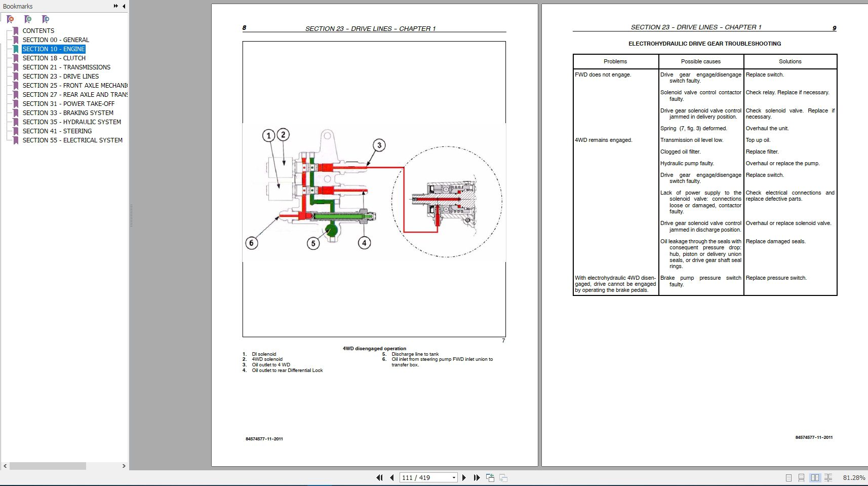Click the 81.28% zoom level indicator
Viewport: 868px width, 486px height.
click(x=853, y=477)
